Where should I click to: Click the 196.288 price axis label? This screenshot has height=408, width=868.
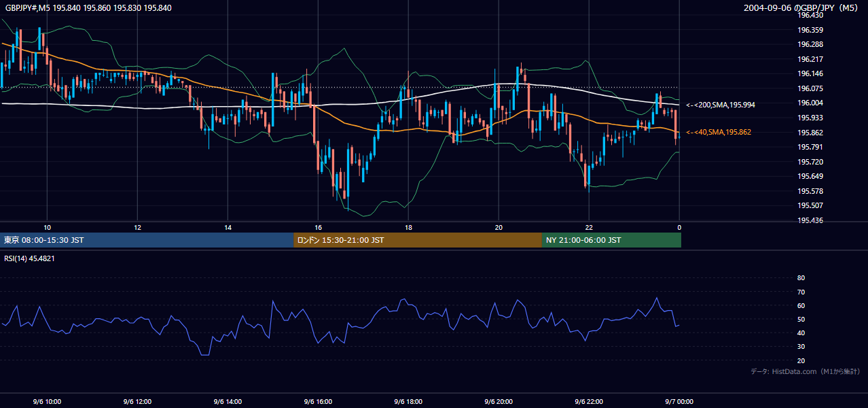pos(810,45)
